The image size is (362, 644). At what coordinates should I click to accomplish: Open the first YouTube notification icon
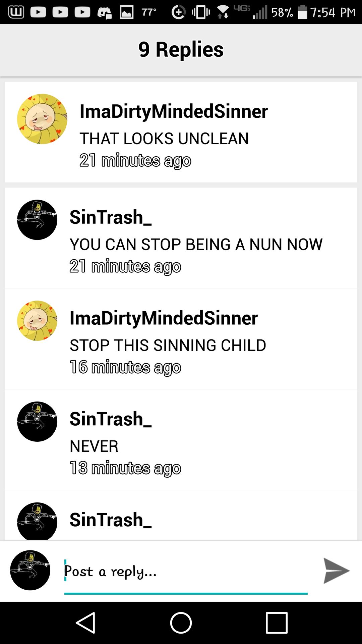[x=38, y=12]
